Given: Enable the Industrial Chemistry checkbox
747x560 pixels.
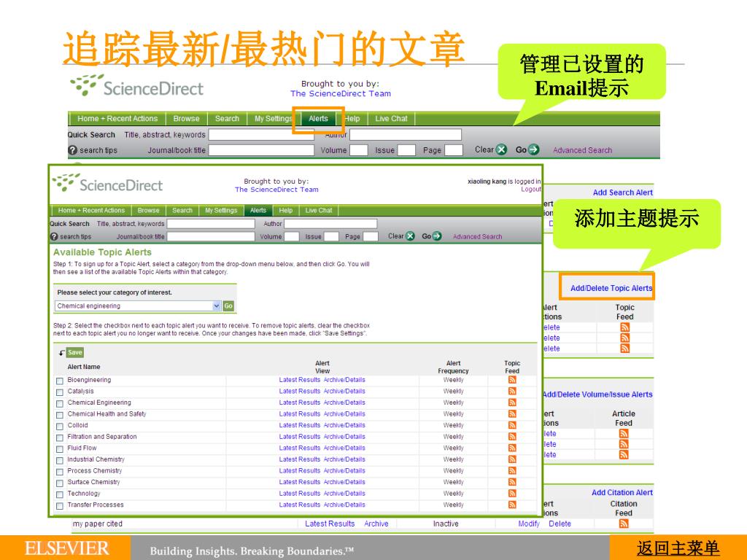Looking at the screenshot, I should point(60,461).
